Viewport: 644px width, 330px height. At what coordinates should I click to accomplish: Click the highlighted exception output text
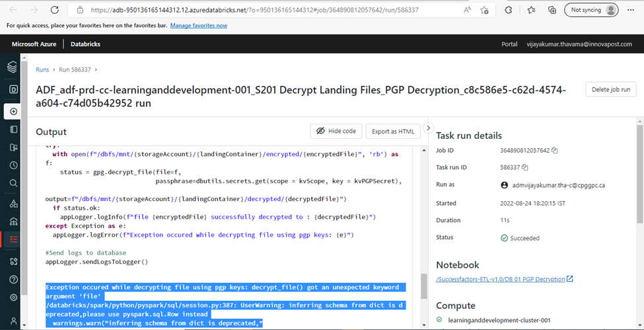tap(225, 305)
